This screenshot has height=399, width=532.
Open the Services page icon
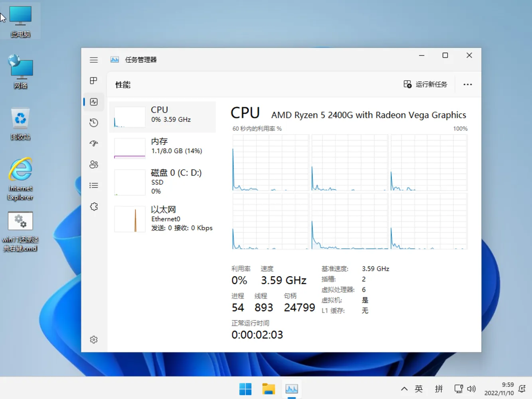click(93, 206)
